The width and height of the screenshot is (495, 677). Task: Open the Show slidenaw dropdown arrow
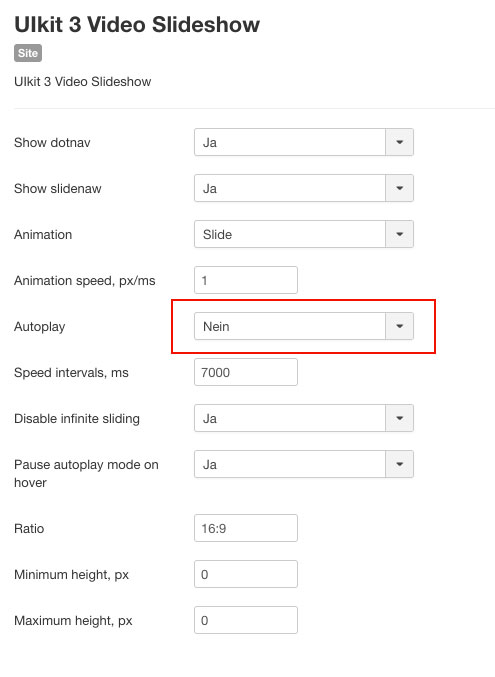(400, 188)
